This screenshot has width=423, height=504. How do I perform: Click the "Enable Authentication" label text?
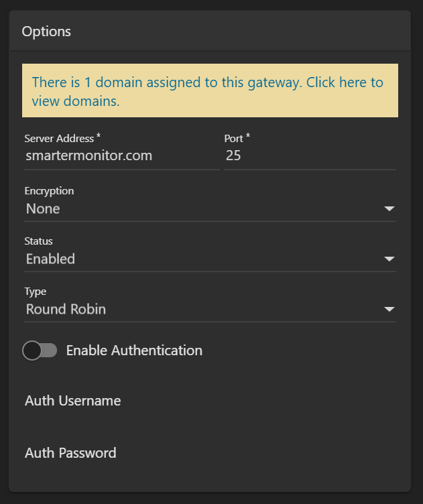coord(134,351)
